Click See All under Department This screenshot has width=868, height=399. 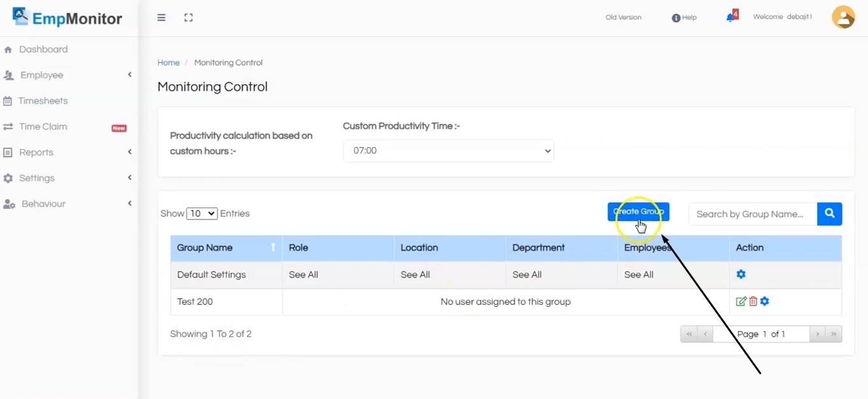pos(527,275)
